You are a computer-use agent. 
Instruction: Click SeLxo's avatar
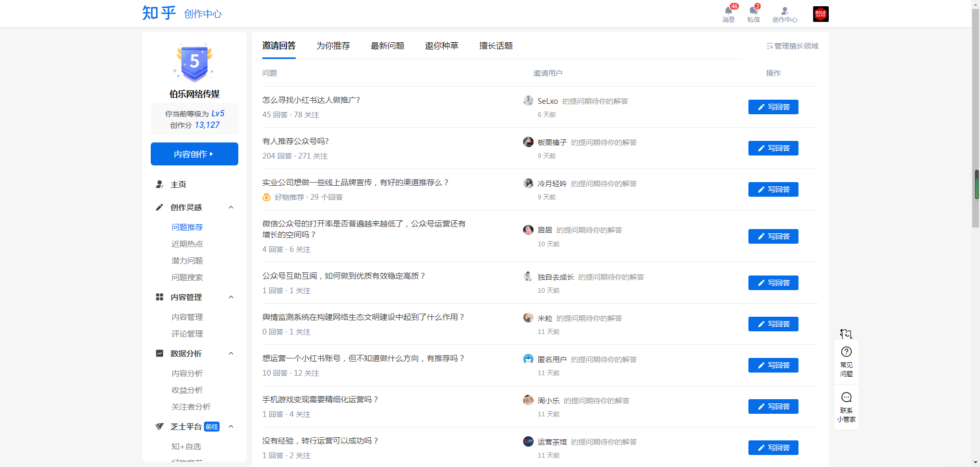(528, 101)
